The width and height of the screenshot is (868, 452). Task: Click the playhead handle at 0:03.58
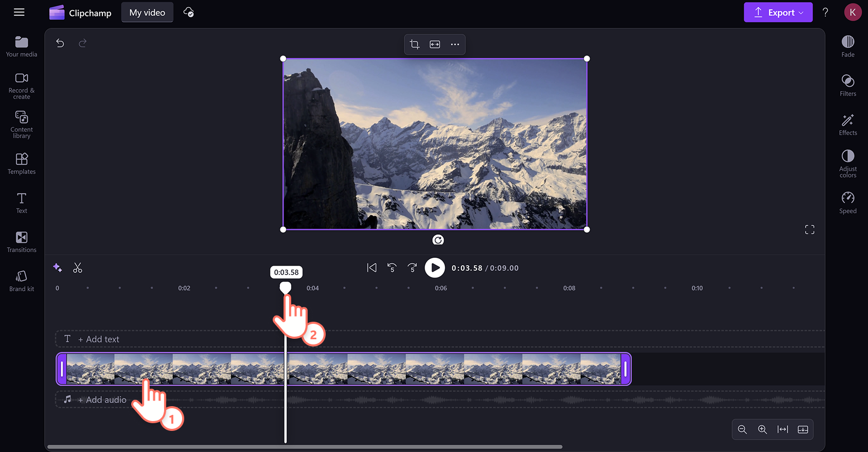click(285, 287)
